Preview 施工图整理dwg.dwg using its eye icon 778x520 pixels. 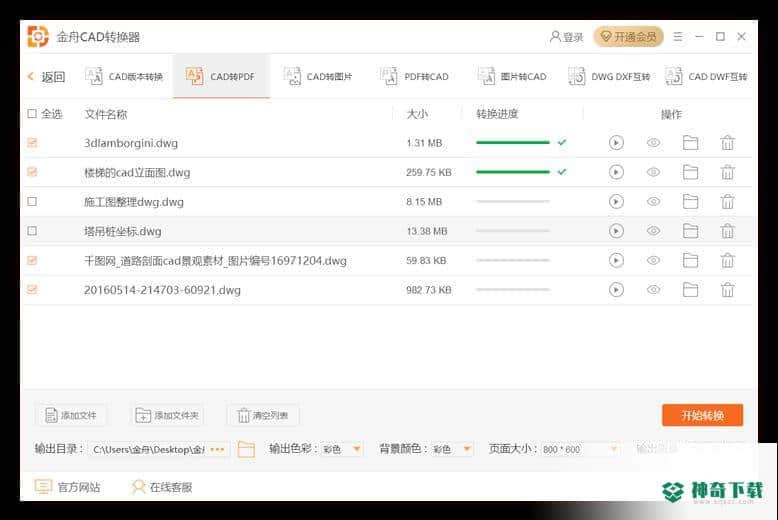click(653, 201)
